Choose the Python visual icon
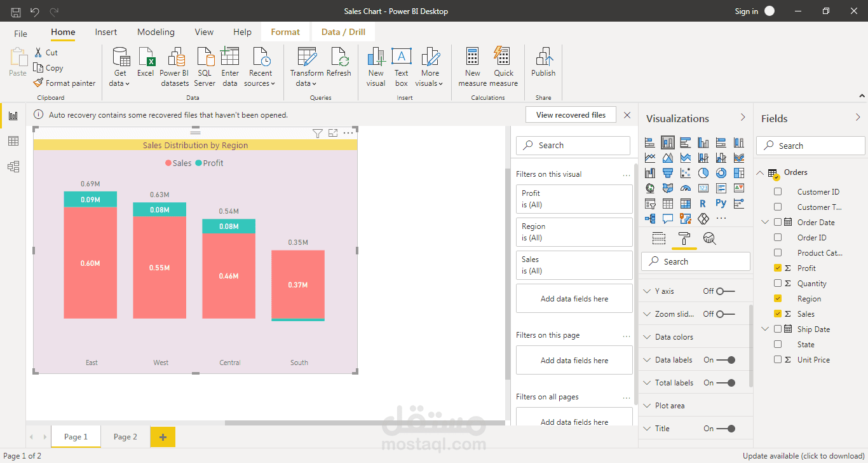Image resolution: width=868 pixels, height=463 pixels. (x=721, y=203)
